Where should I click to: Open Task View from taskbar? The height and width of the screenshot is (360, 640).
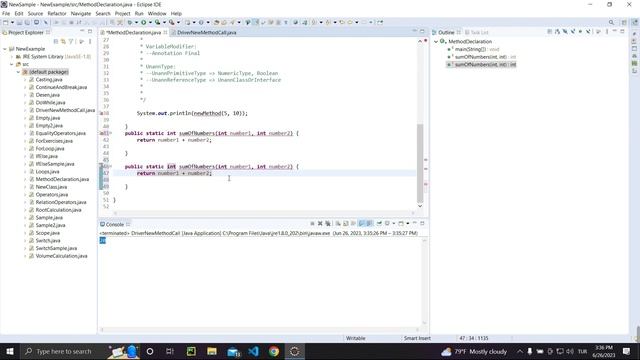(x=170, y=351)
